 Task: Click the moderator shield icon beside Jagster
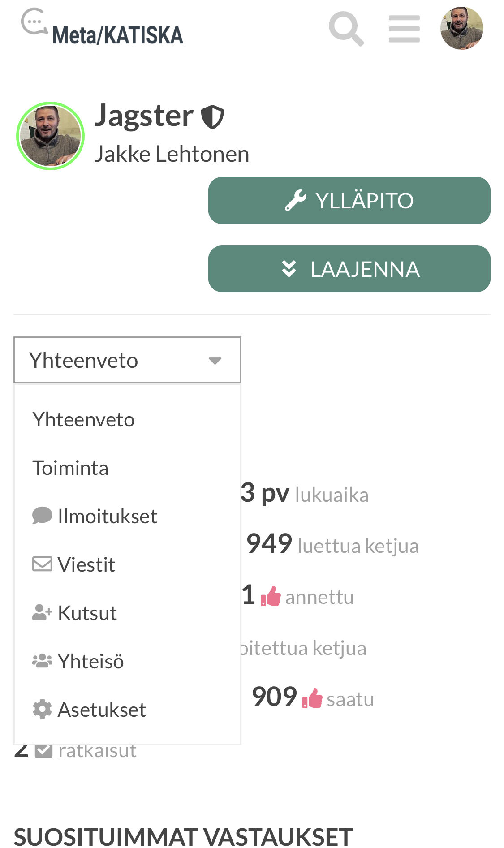212,117
